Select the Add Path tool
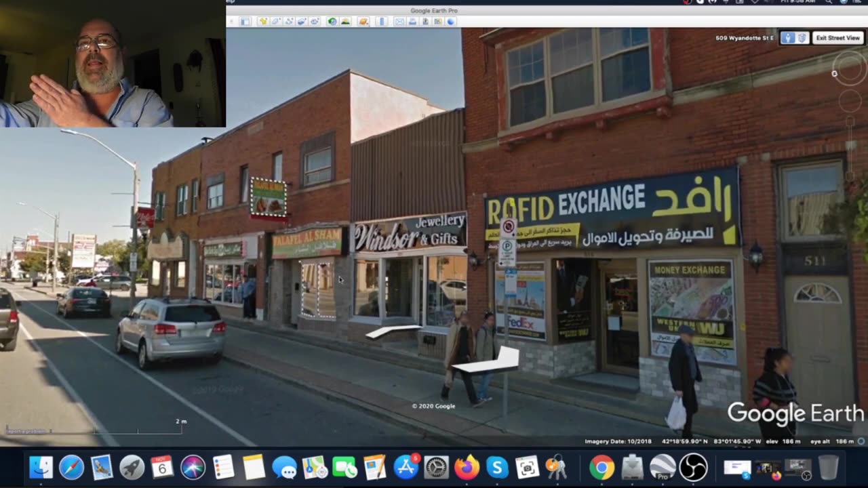This screenshot has height=488, width=868. [x=289, y=22]
